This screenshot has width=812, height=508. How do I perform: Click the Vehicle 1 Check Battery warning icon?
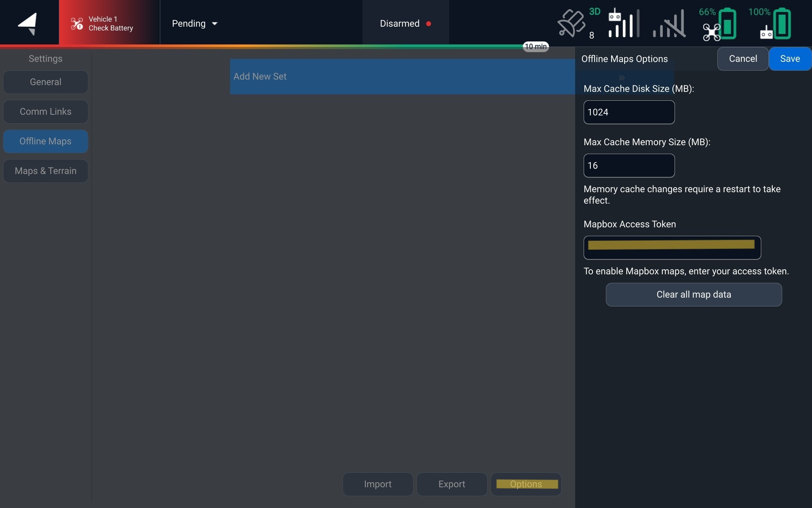pos(77,24)
